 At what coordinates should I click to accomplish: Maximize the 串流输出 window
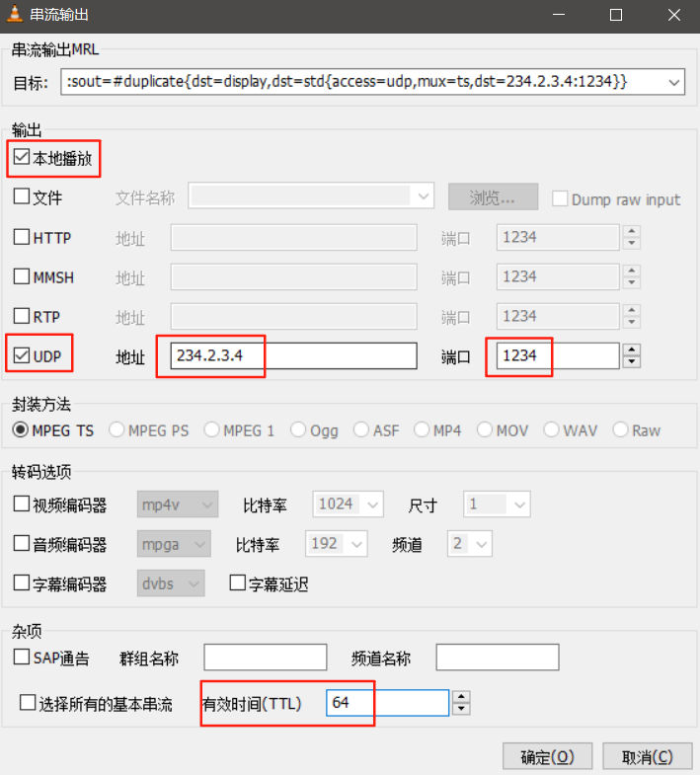pyautogui.click(x=616, y=15)
